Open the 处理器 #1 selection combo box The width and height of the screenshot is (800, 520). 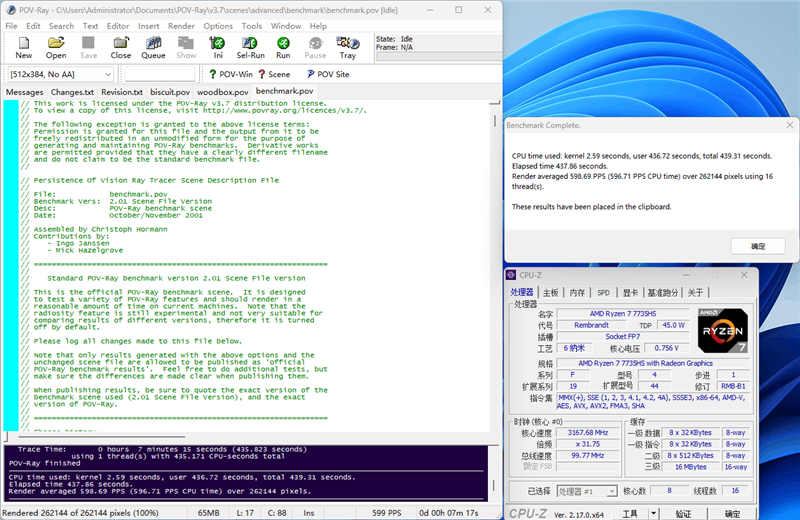tap(586, 491)
